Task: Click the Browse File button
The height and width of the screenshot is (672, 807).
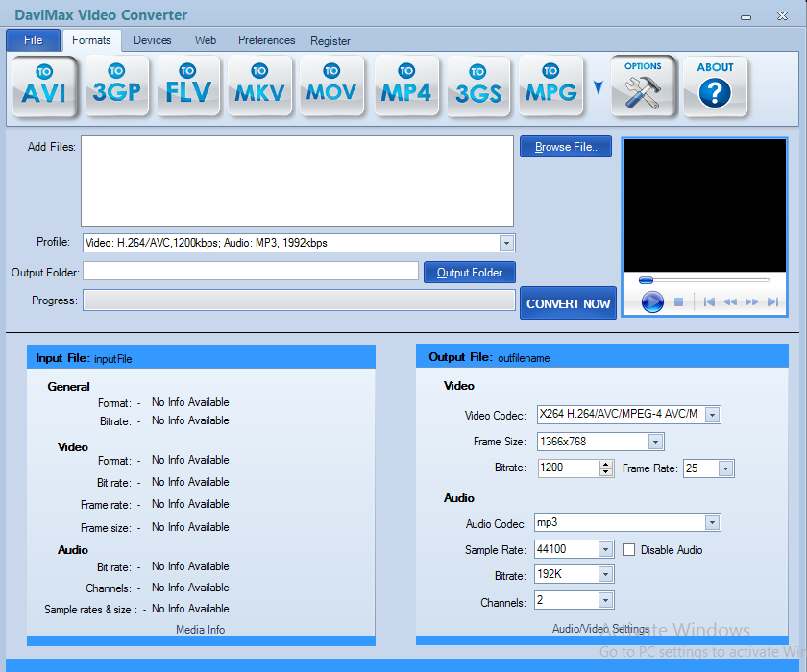Action: coord(566,147)
